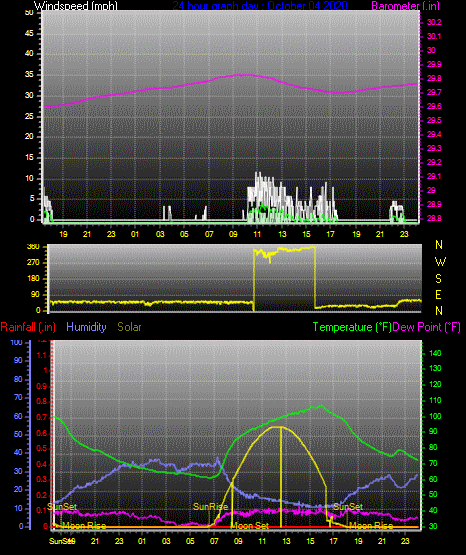Viewport: 466px width, 555px height.
Task: Select the "Moon Set" marker label
Action: point(250,526)
